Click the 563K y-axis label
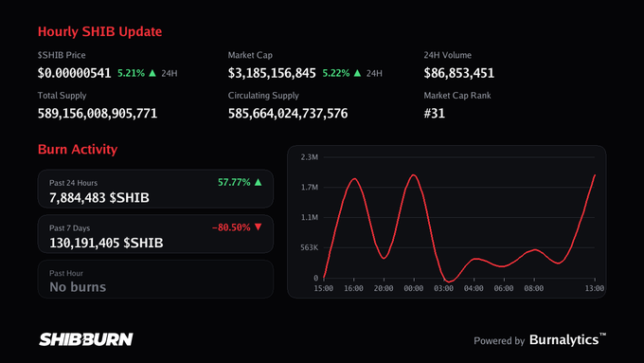Viewport: 644px width, 363px height. click(310, 247)
